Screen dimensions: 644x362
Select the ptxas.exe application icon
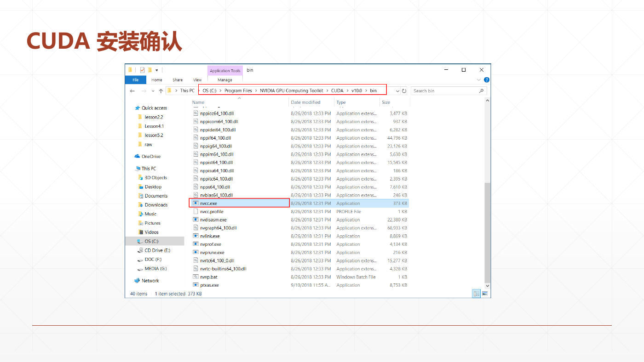pos(196,285)
